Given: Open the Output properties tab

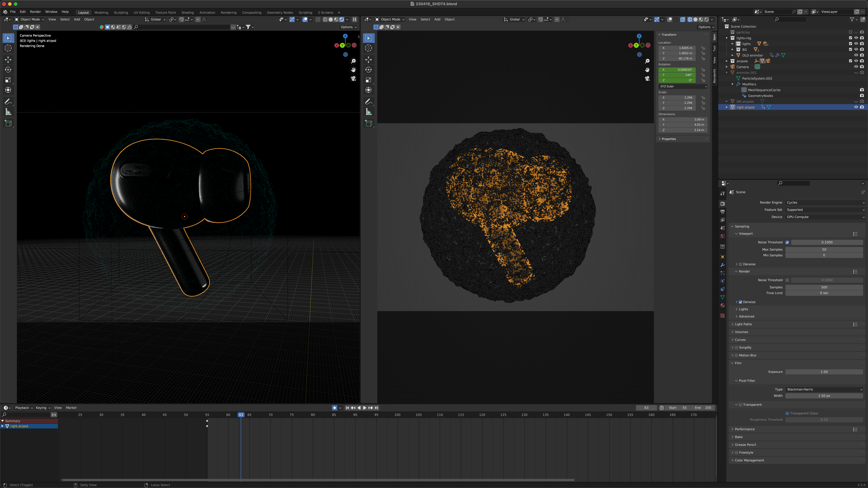Looking at the screenshot, I should 722,212.
